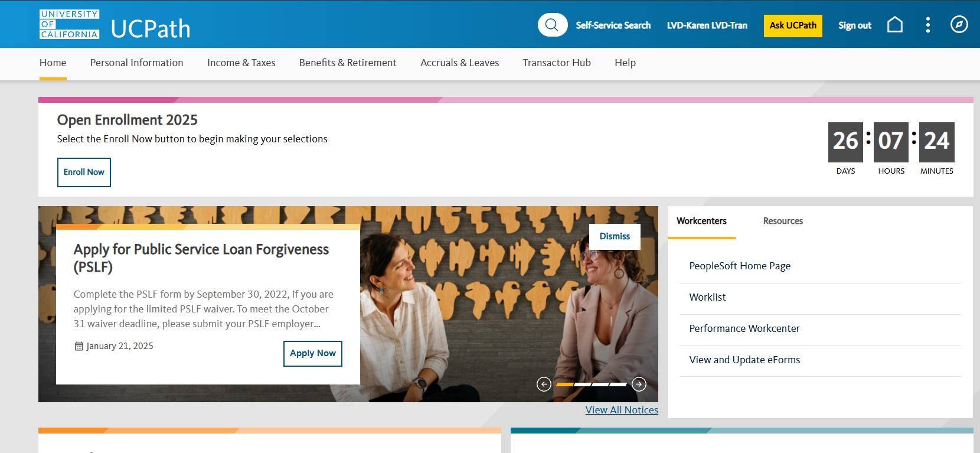
Task: Click the magnifying glass search icon
Action: [x=552, y=25]
